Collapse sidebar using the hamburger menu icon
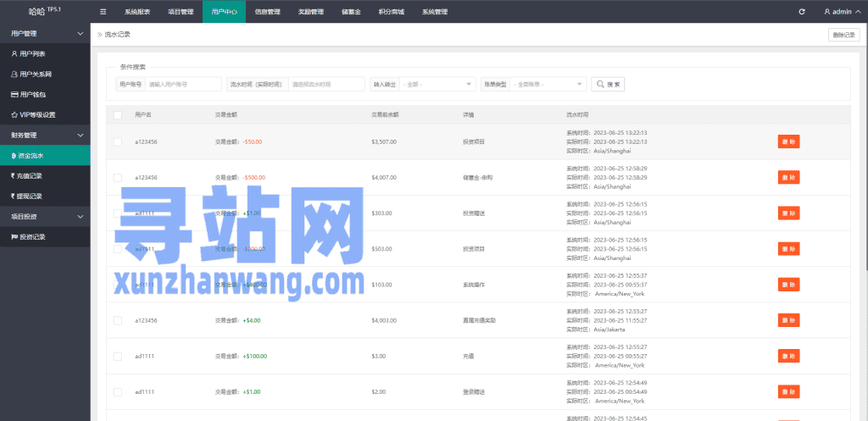 pos(103,12)
